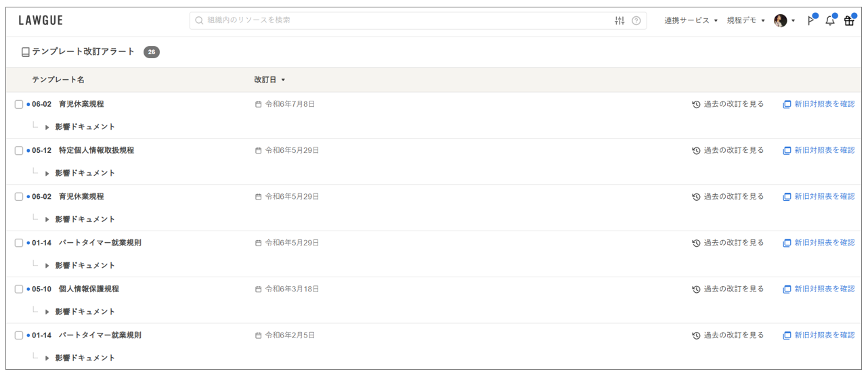The width and height of the screenshot is (868, 376).
Task: Click the search help question mark icon
Action: (636, 21)
